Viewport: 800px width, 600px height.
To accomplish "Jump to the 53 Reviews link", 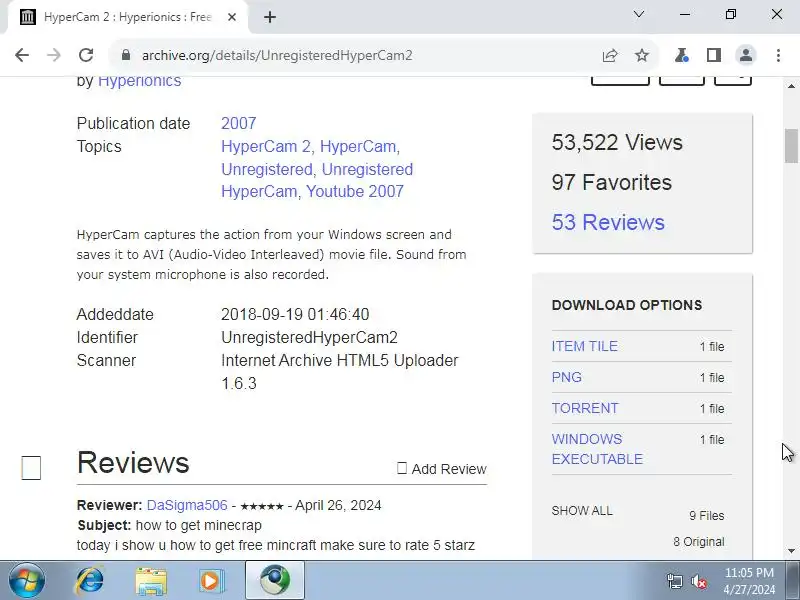I will click(608, 222).
